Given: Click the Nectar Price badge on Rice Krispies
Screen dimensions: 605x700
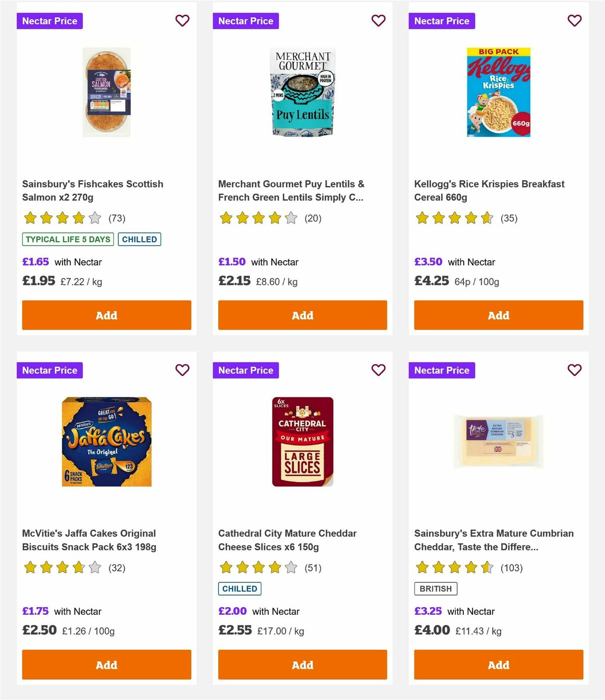Looking at the screenshot, I should tap(442, 21).
